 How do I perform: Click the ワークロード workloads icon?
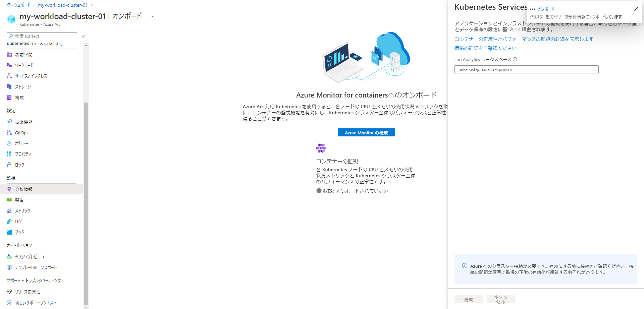coord(9,65)
